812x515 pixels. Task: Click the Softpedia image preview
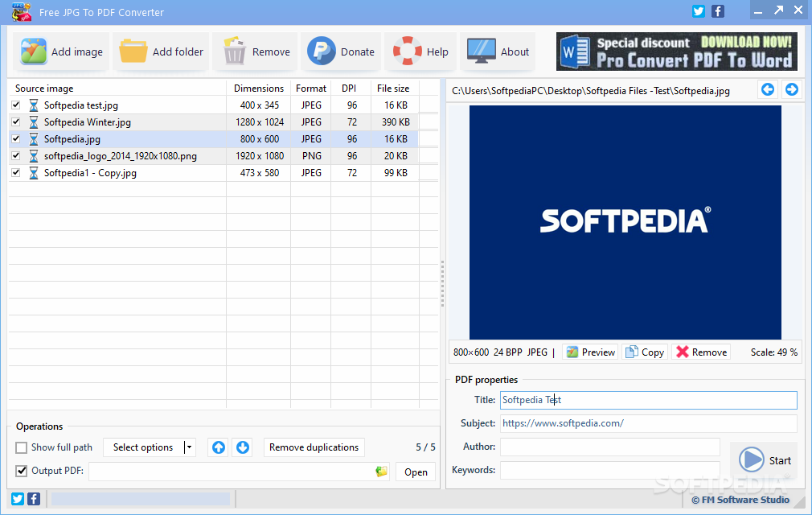click(625, 222)
